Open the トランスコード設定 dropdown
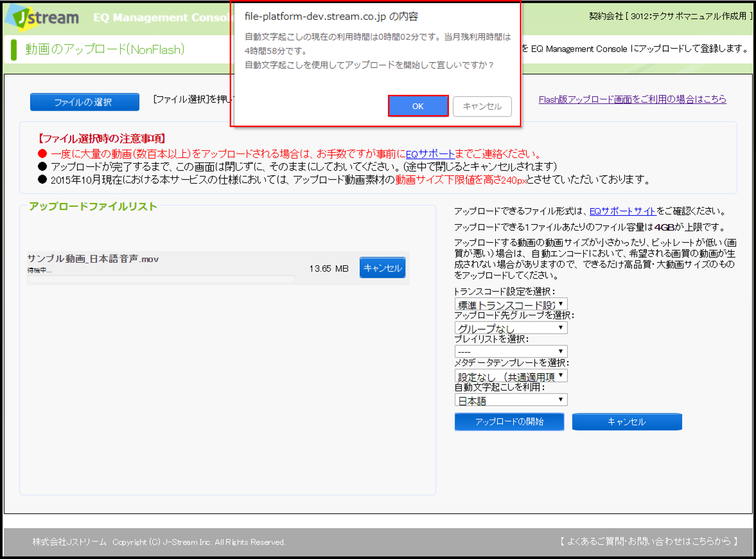 click(511, 304)
